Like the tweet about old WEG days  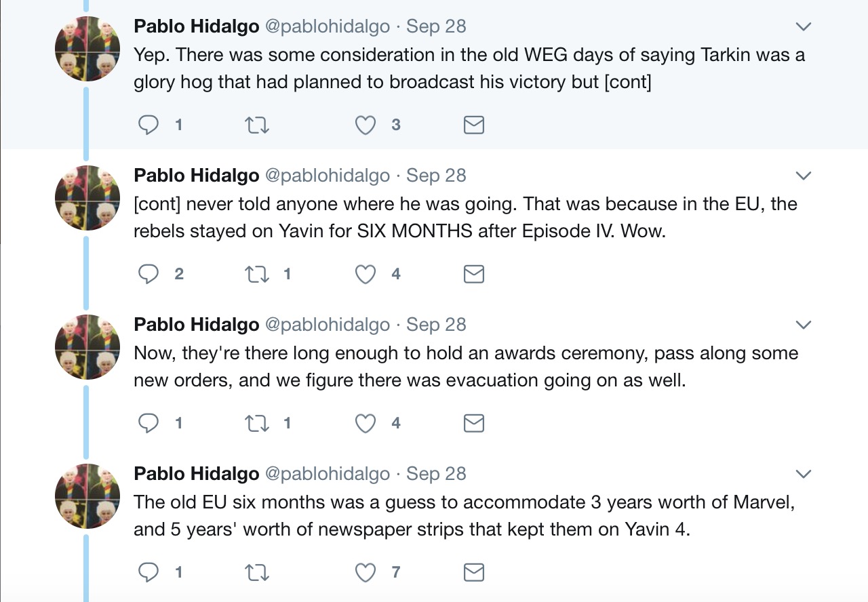coord(366,125)
